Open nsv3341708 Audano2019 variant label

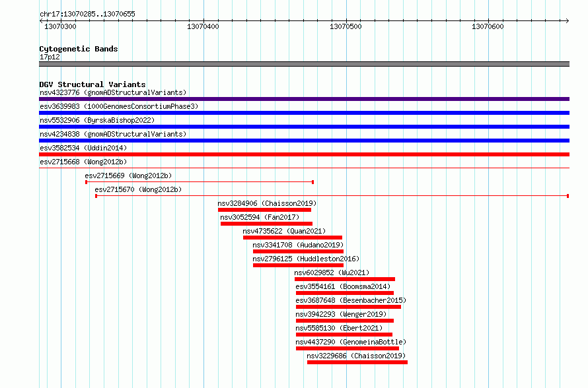298,245
